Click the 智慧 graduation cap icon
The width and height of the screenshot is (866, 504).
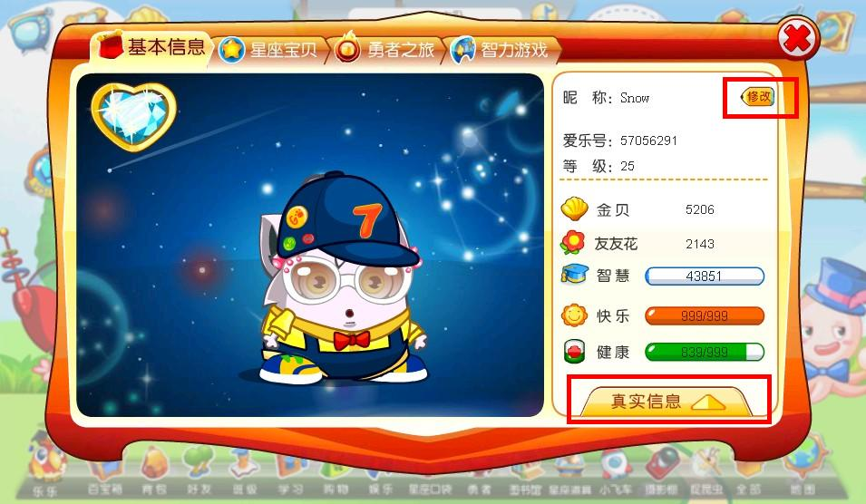click(x=574, y=275)
